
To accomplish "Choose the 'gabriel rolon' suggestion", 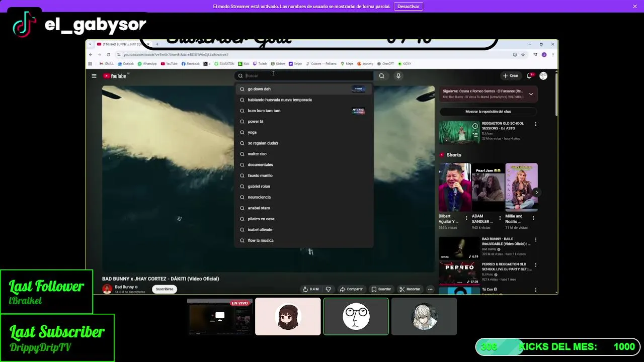I will point(304,186).
